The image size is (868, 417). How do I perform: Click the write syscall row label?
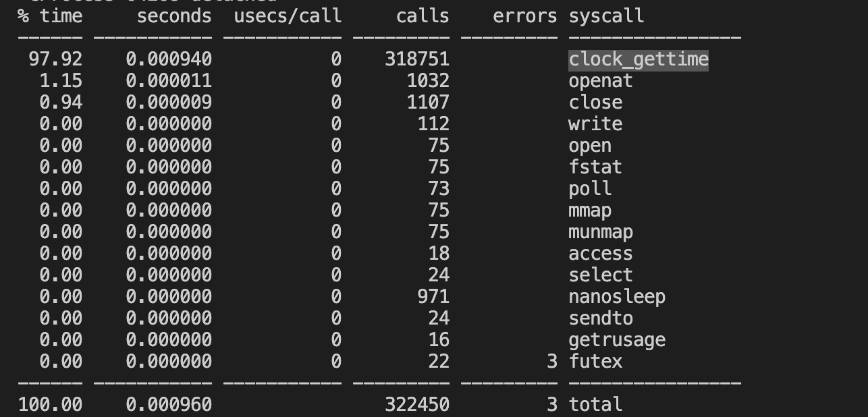point(595,124)
